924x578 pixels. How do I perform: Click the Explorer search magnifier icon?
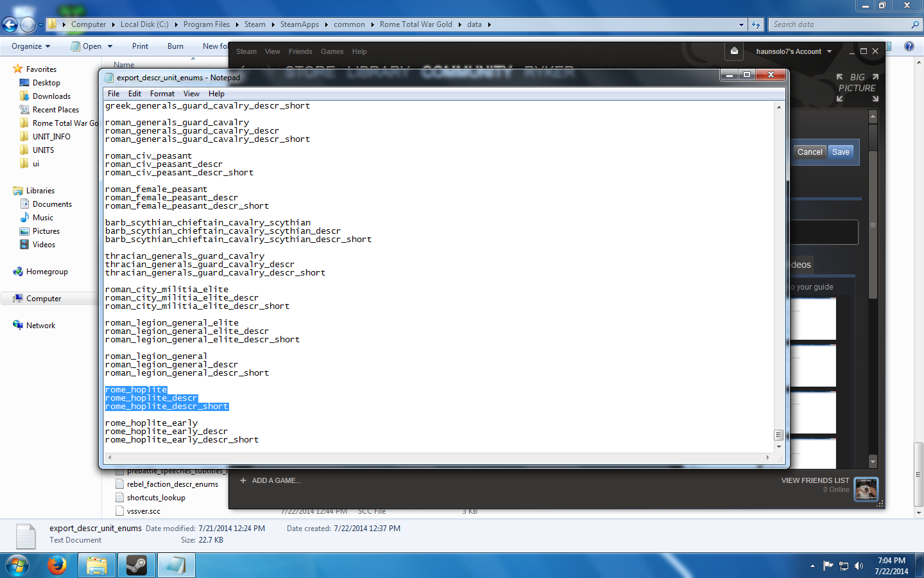point(915,24)
